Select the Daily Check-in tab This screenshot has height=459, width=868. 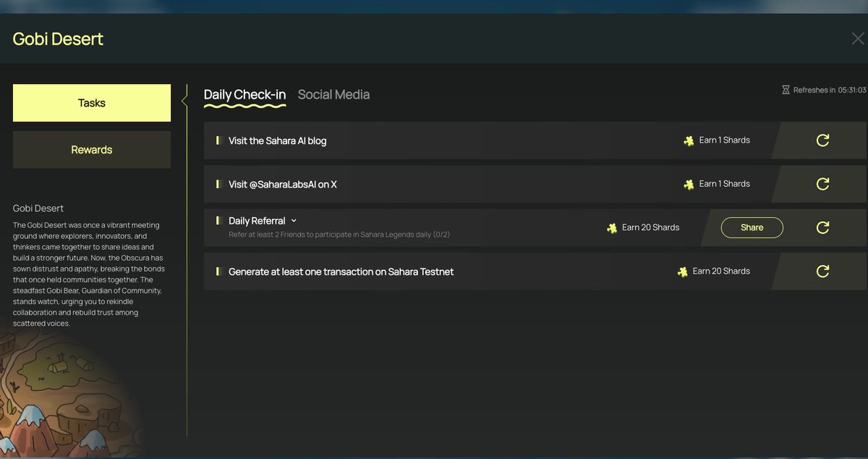244,94
